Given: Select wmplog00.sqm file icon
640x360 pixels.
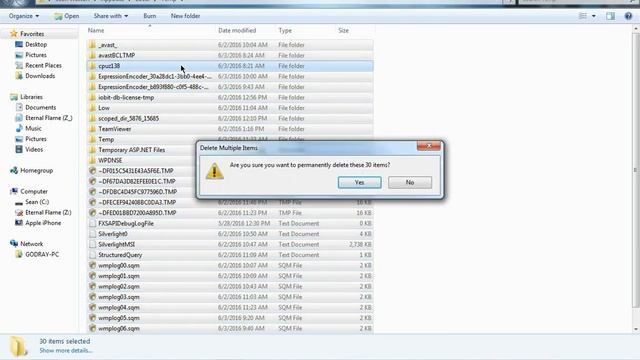Looking at the screenshot, I should (92, 265).
